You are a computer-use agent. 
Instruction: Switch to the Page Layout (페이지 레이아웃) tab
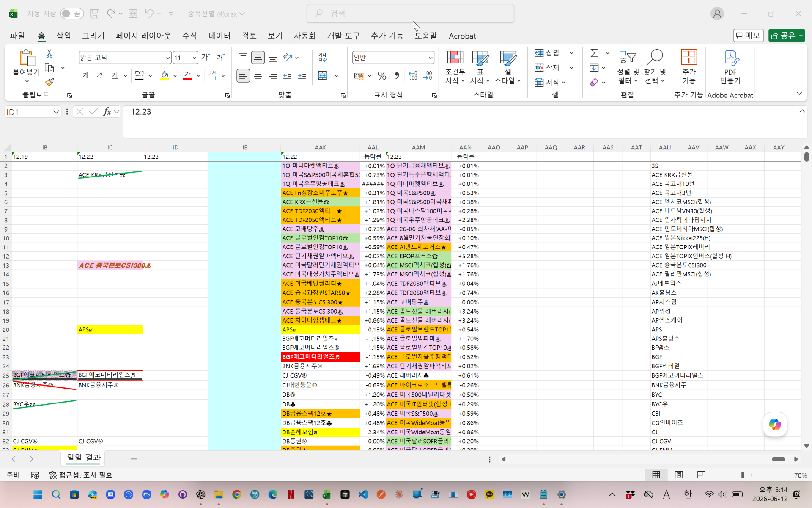[143, 36]
